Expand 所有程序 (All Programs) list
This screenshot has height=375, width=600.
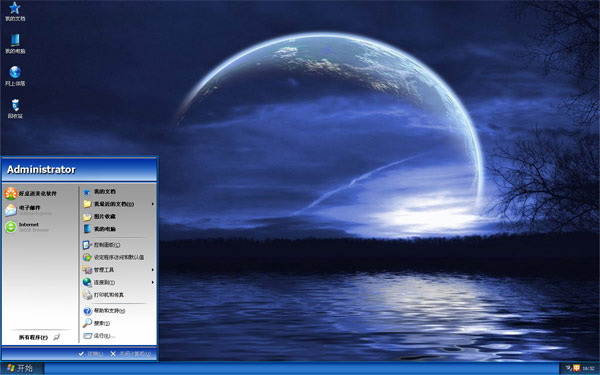[x=39, y=337]
